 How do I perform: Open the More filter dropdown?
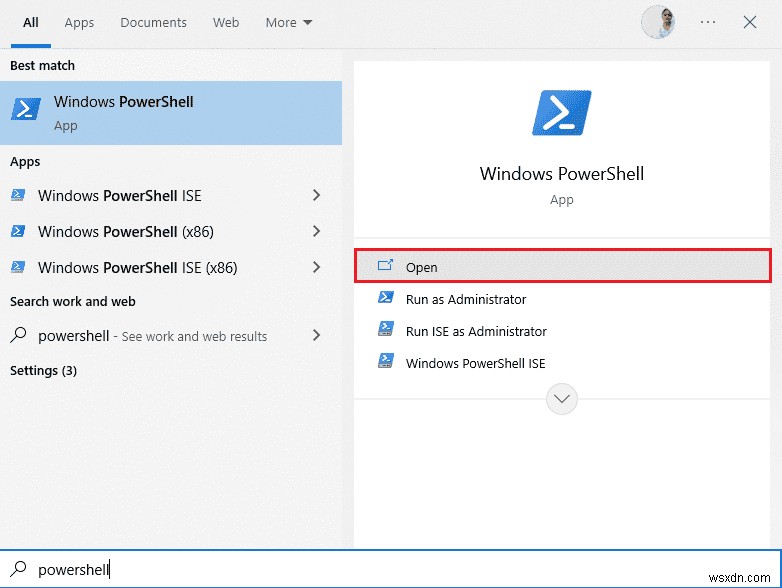coord(289,22)
